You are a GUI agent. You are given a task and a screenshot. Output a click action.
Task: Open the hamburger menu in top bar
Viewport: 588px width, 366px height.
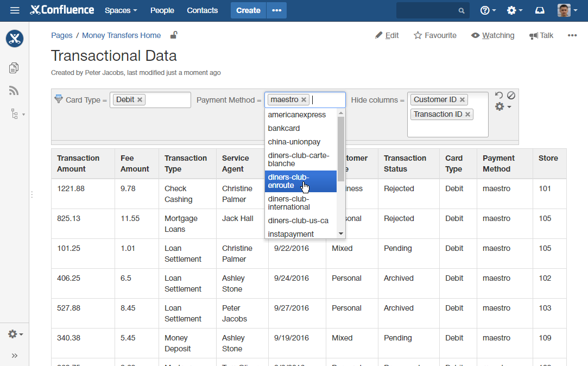[15, 10]
